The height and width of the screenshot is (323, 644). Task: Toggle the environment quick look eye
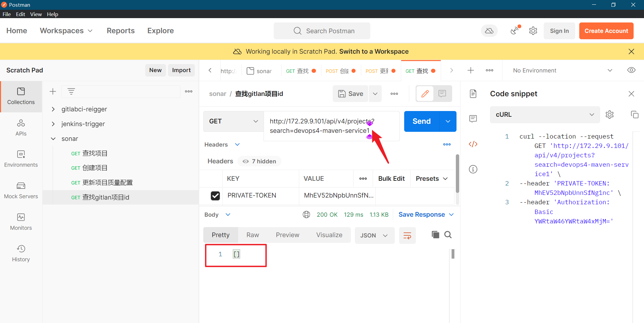click(631, 70)
